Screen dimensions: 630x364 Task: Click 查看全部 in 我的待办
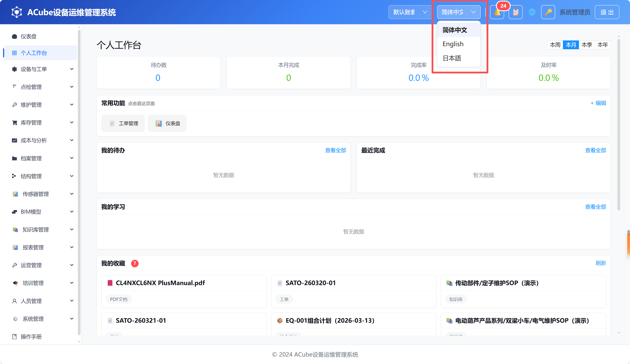[x=335, y=150]
